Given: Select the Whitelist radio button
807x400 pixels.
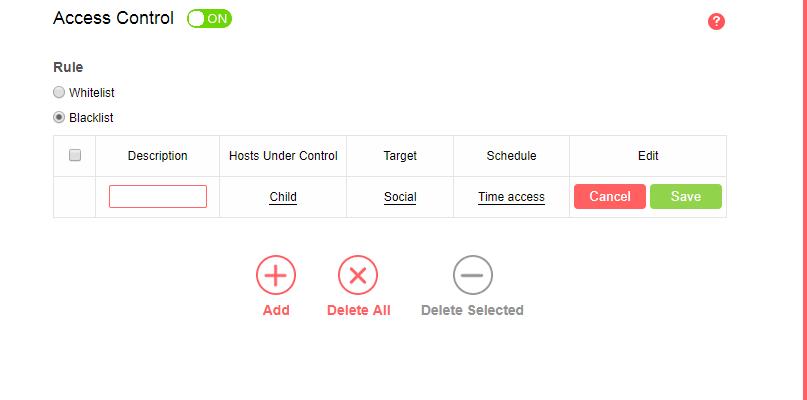Looking at the screenshot, I should pyautogui.click(x=59, y=92).
